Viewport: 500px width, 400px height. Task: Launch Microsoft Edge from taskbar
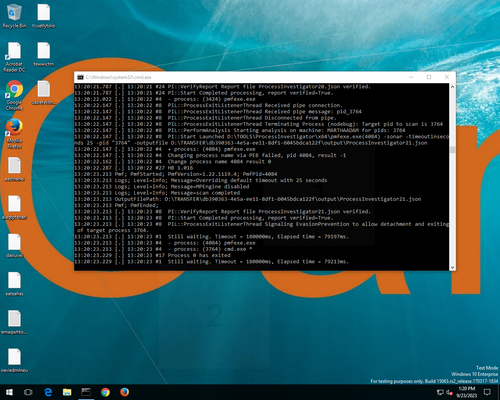48,392
